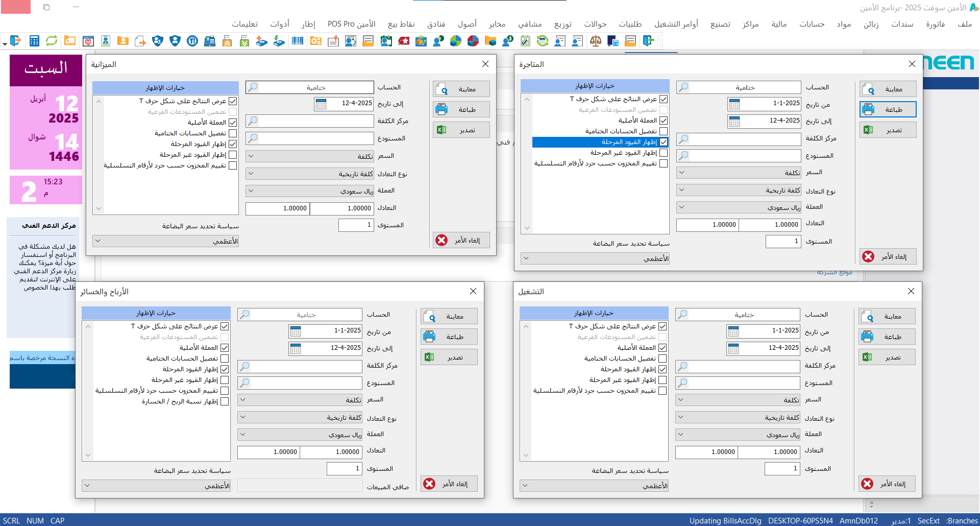Click the fork and knife restaurant icon

tap(192, 41)
